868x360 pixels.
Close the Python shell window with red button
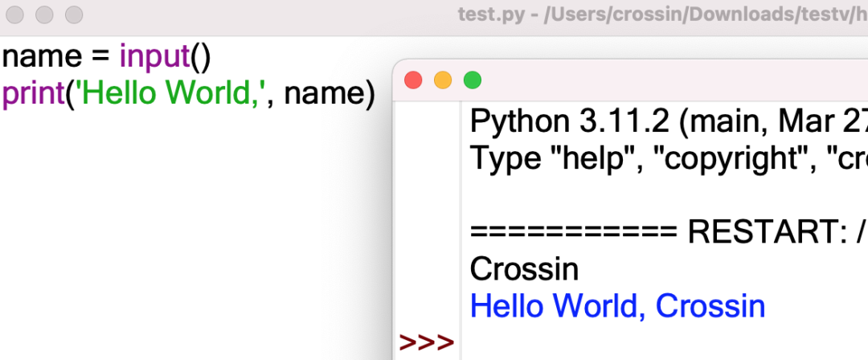pos(414,80)
